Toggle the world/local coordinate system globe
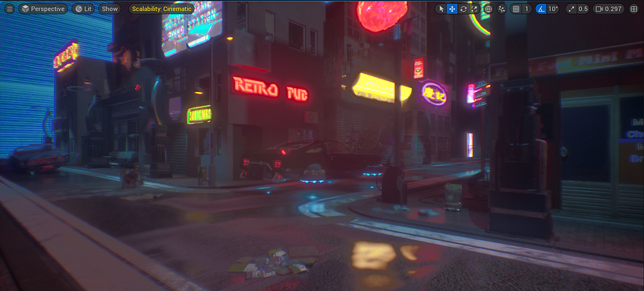The width and height of the screenshot is (644, 291). point(488,9)
